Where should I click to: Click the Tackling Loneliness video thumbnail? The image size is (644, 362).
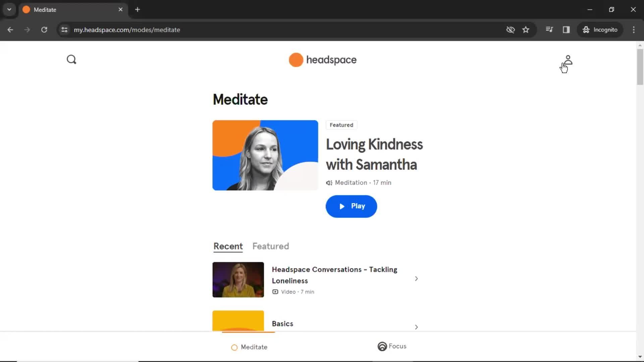(x=238, y=279)
